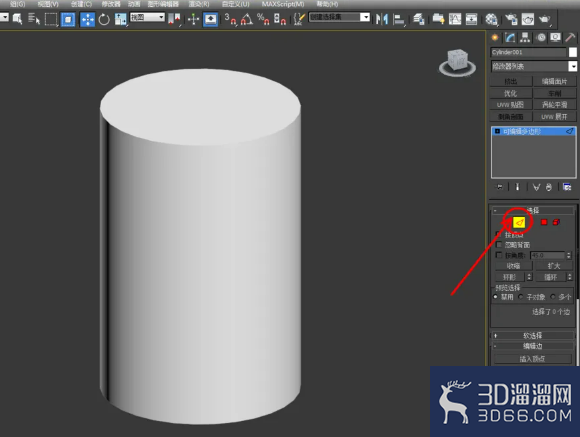This screenshot has height=437, width=580.
Task: Toggle 3D Snaps
Action: pyautogui.click(x=230, y=19)
